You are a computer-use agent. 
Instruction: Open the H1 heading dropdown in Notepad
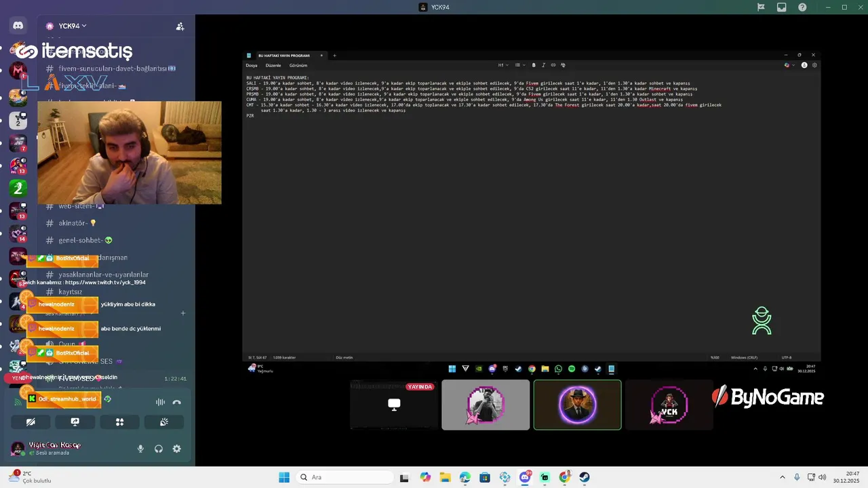(x=502, y=65)
